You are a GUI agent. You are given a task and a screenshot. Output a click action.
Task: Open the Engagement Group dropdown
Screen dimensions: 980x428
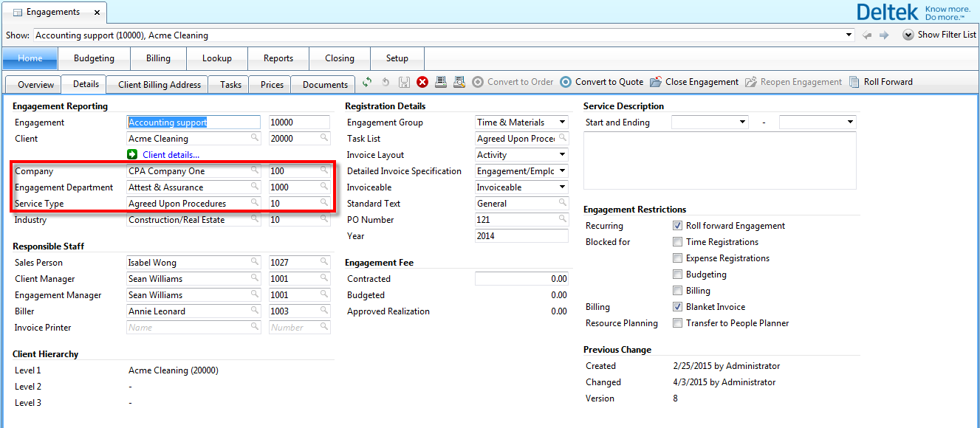pos(562,122)
